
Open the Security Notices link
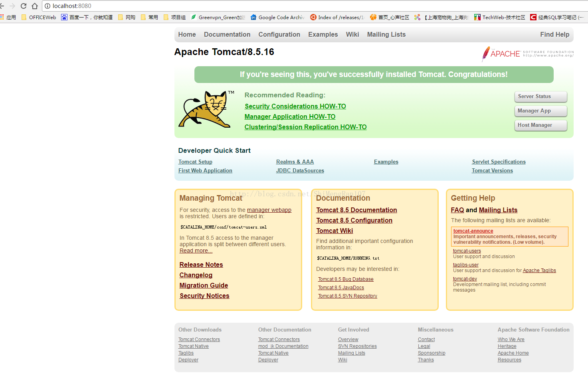(204, 296)
